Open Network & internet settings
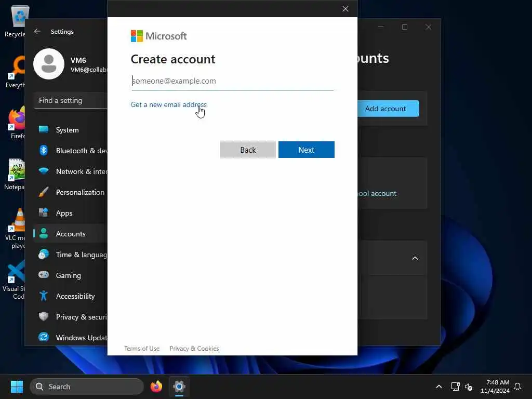 click(x=71, y=171)
